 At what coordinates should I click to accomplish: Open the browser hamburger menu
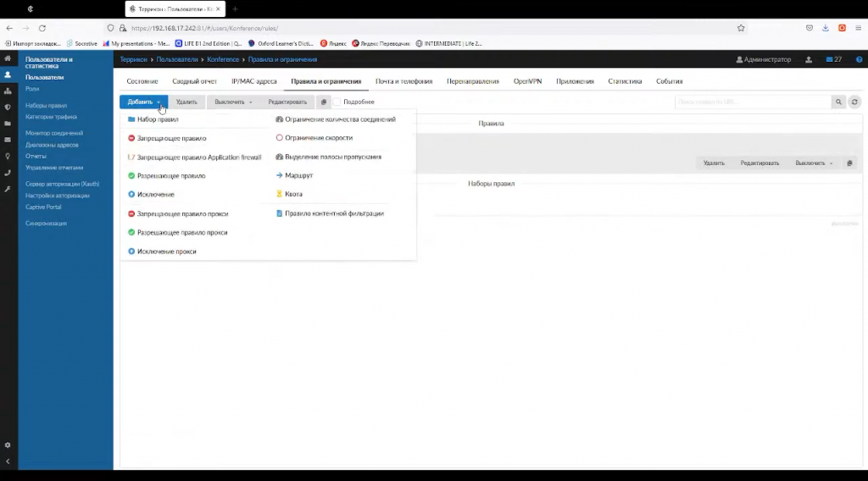coord(858,28)
